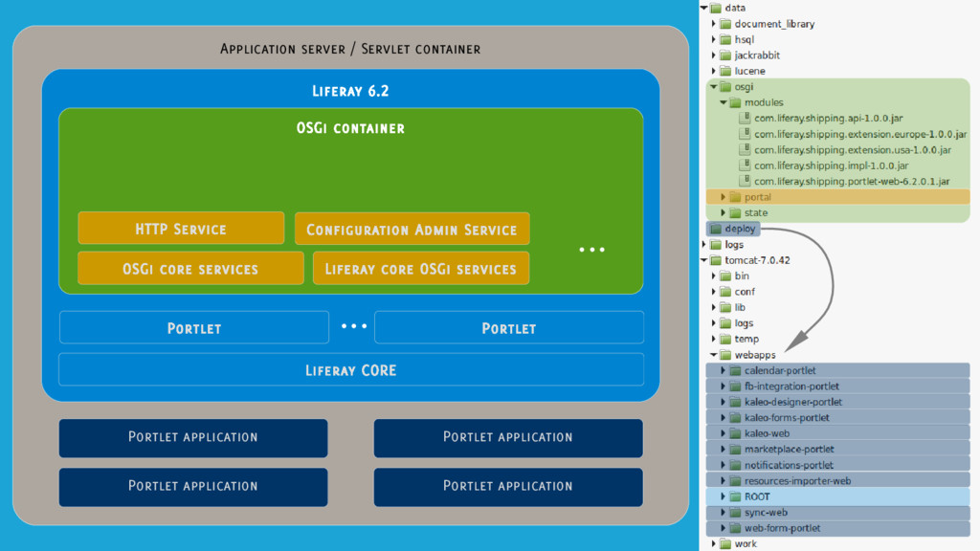This screenshot has height=551, width=980.
Task: Collapse the tomcat-7.0.42 folder arrow
Action: 704,260
